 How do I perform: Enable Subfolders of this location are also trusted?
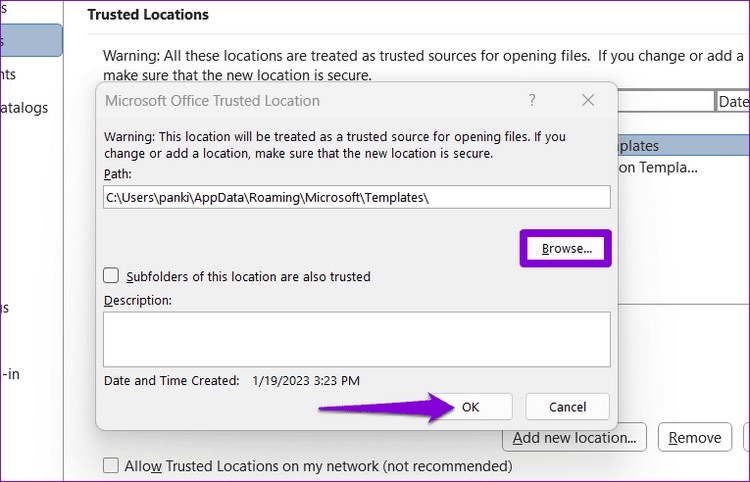coord(111,276)
